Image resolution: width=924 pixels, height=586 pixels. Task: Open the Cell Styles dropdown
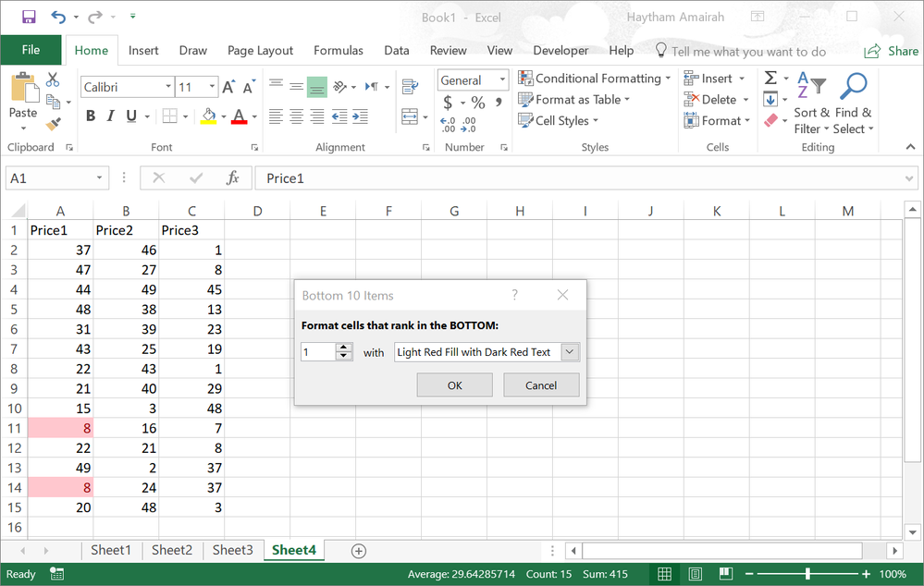coord(558,121)
